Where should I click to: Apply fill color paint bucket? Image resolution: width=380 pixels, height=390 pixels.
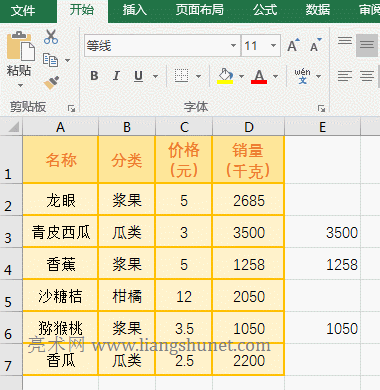pos(225,76)
